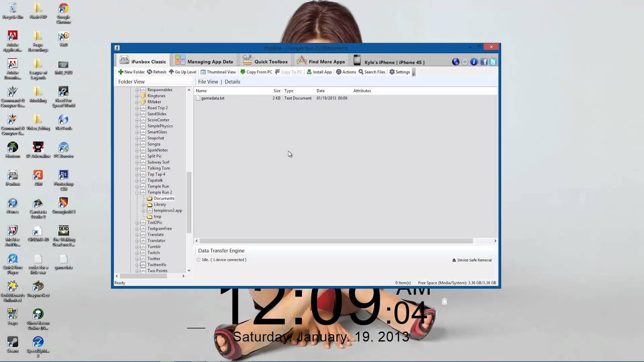Click the folder tree vertical scrollbar thumb
Screen dimensions: 644x362
click(x=189, y=202)
